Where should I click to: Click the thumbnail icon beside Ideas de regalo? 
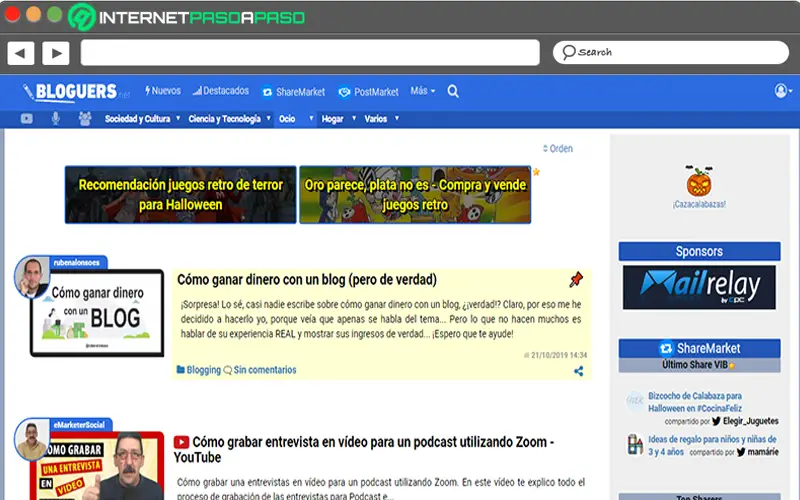[x=635, y=444]
